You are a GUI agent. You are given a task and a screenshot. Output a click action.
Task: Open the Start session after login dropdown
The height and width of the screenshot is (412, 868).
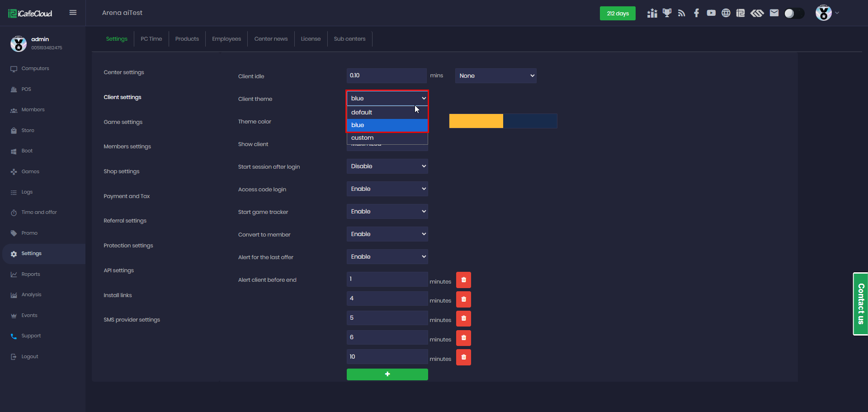click(387, 166)
